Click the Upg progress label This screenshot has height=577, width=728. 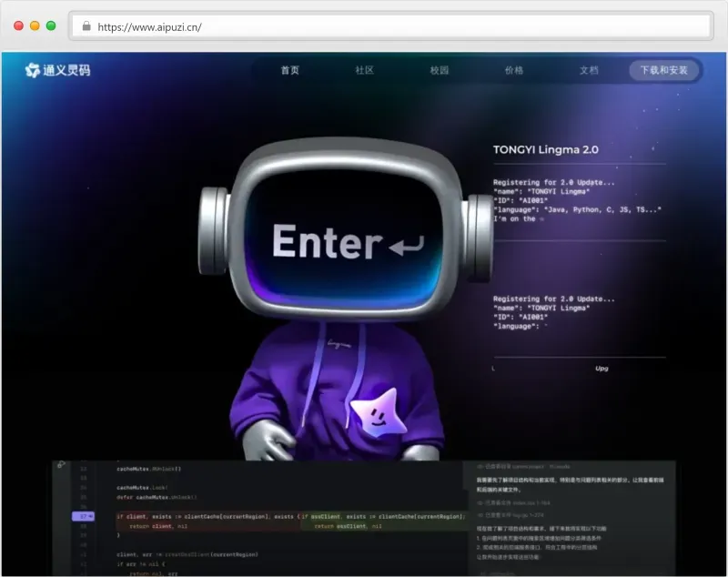[602, 369]
